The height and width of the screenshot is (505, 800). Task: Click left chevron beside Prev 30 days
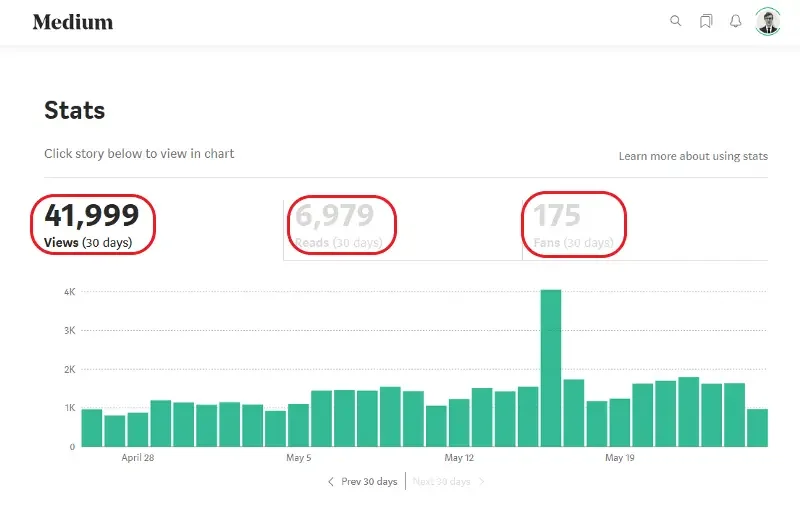click(331, 482)
